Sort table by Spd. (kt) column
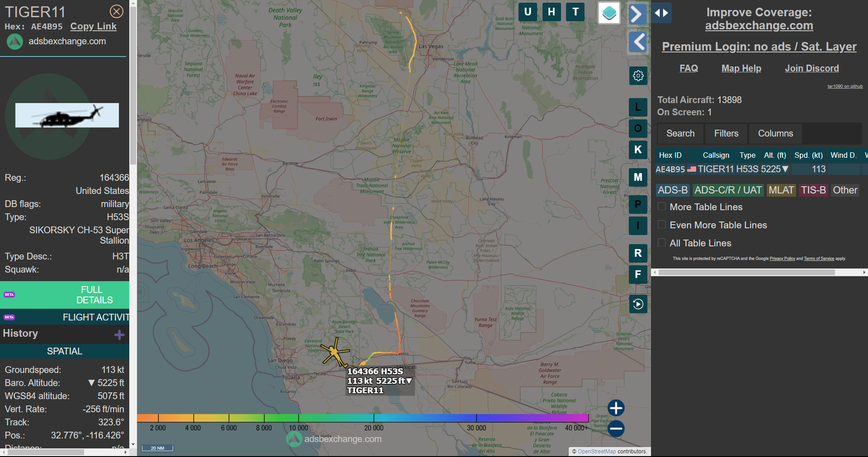The width and height of the screenshot is (868, 457). pos(808,155)
